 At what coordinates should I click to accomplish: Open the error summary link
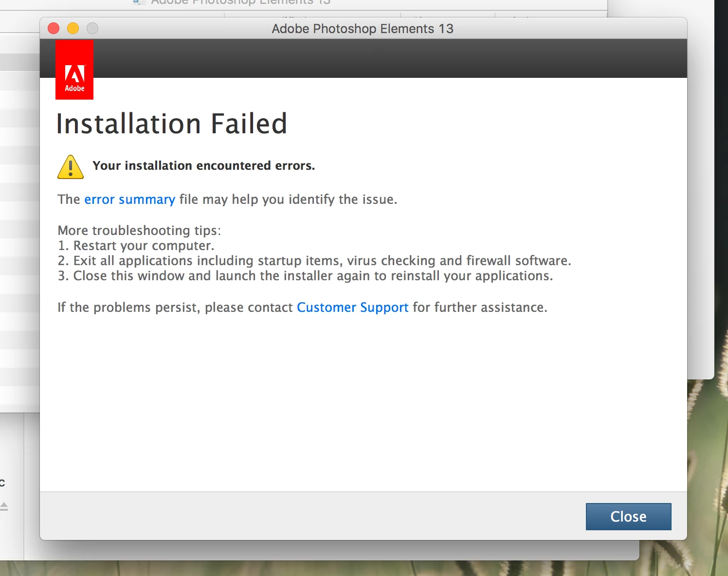coord(129,199)
